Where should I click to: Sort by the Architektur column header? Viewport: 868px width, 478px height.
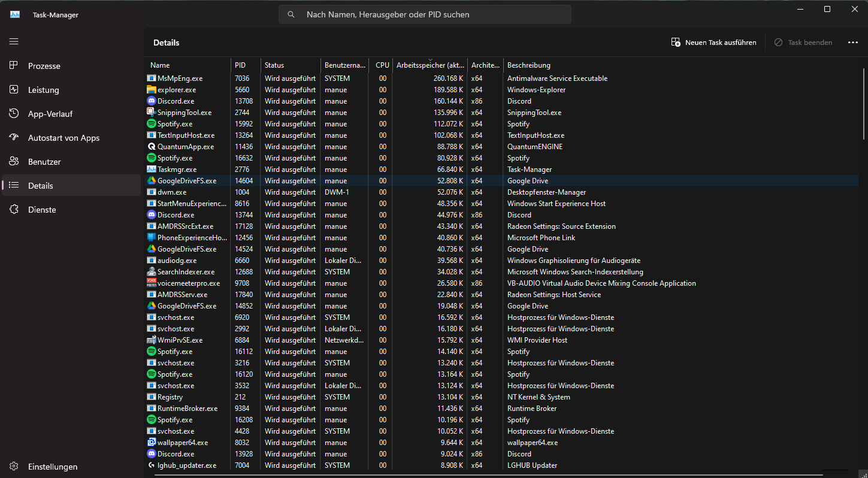(x=486, y=65)
